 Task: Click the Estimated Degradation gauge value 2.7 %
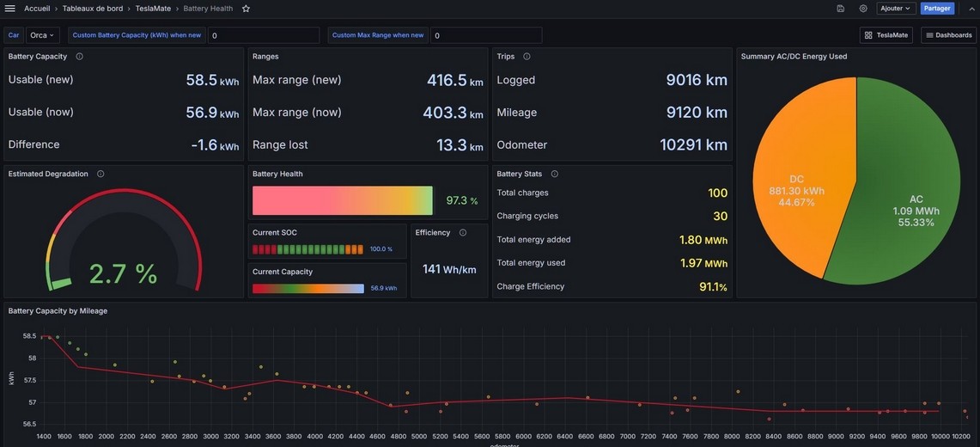(123, 274)
